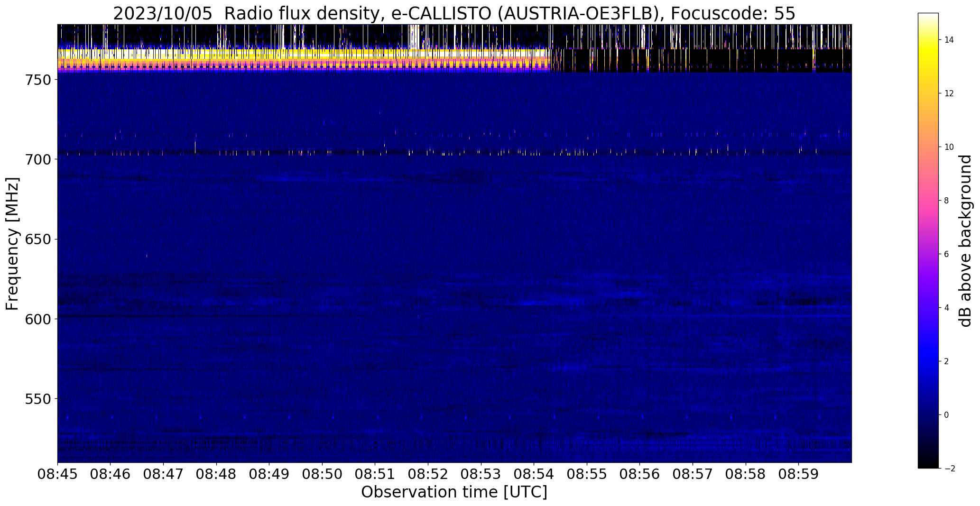
Task: Click the 08:59 time tick label
Action: 799,474
